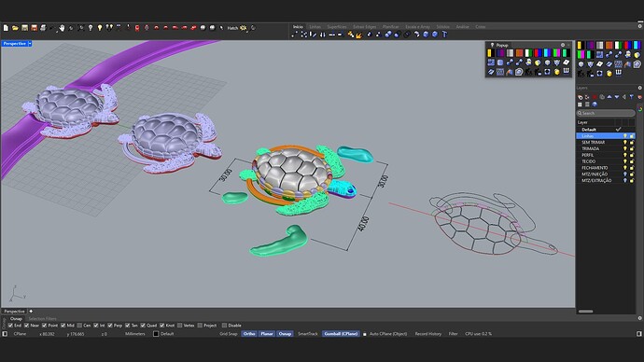
Task: Click the Layers panel gear icon
Action: click(640, 88)
